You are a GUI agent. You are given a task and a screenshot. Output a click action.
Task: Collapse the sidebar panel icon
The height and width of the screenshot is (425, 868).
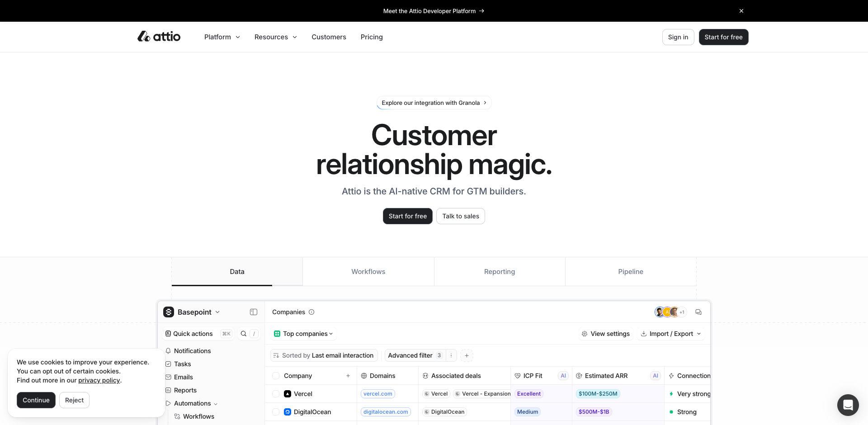254,312
